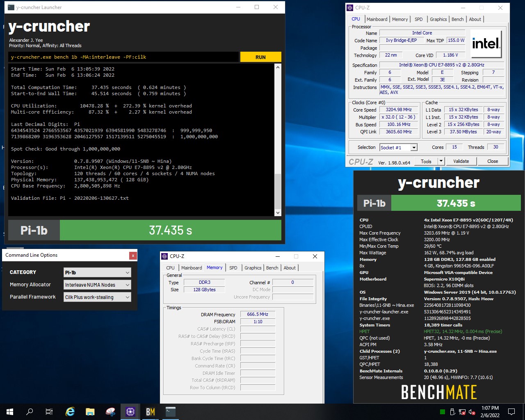The width and height of the screenshot is (525, 420).
Task: Expand the Tools dropdown arrow in CPU-Z
Action: coord(441,161)
